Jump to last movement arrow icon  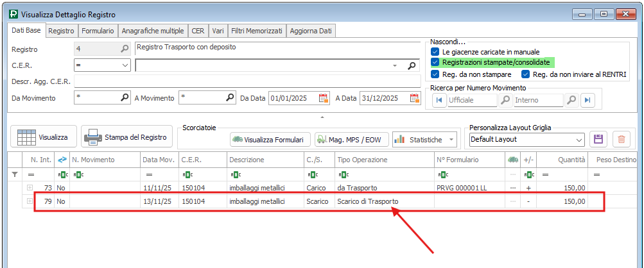coord(587,100)
